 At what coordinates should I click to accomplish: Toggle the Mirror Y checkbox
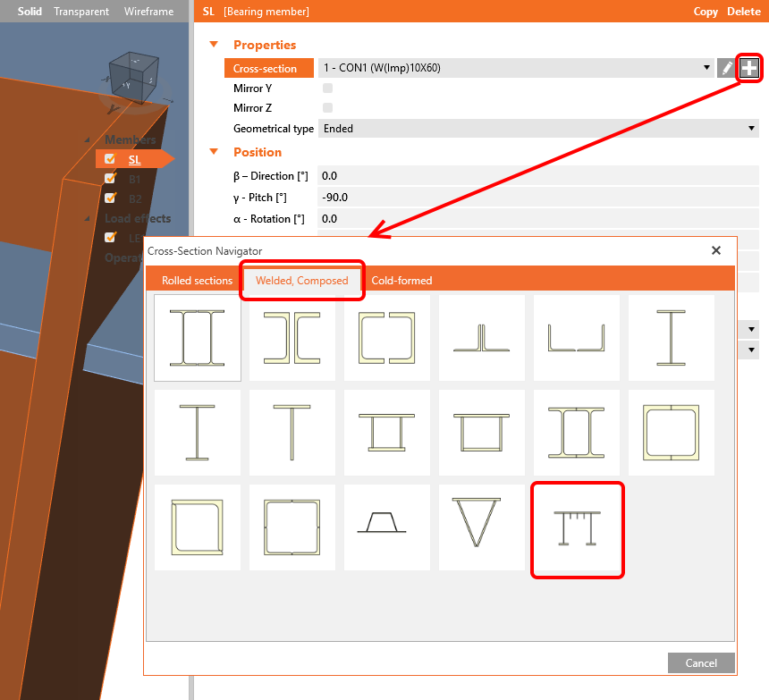tap(327, 89)
